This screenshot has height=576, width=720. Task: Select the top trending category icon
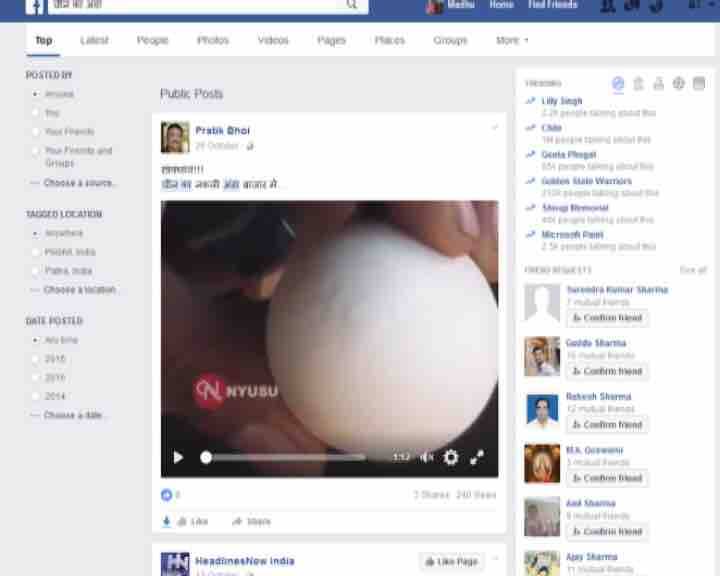pos(618,84)
